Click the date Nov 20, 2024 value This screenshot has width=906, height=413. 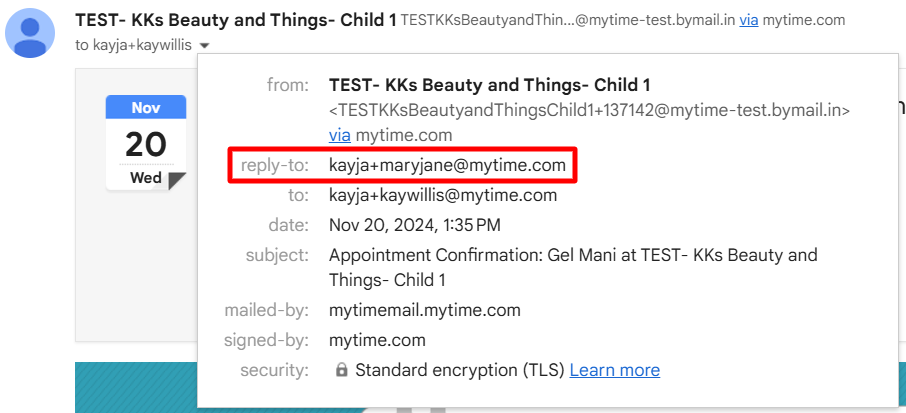(415, 225)
